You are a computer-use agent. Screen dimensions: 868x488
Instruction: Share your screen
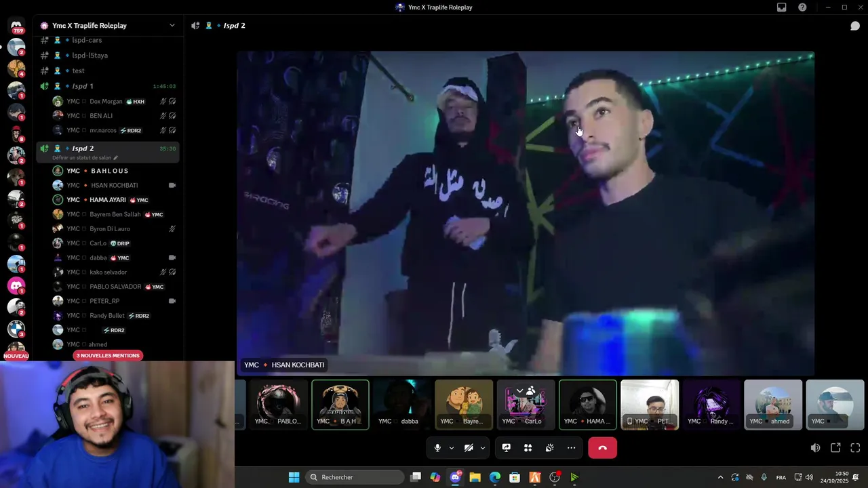(x=506, y=448)
